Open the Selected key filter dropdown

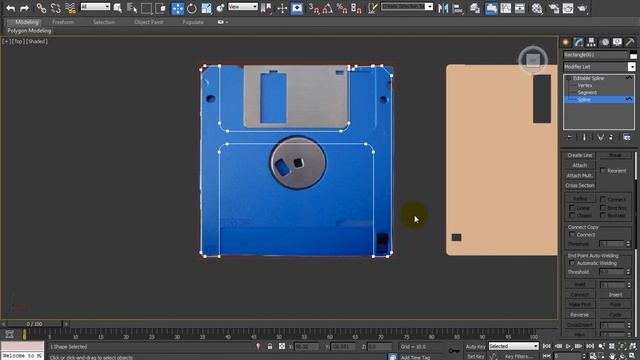[x=513, y=346]
